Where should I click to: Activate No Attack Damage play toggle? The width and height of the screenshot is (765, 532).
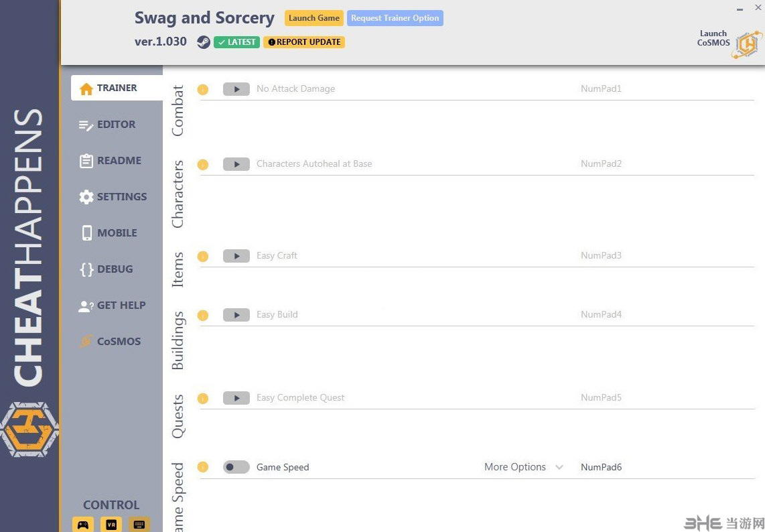click(236, 89)
